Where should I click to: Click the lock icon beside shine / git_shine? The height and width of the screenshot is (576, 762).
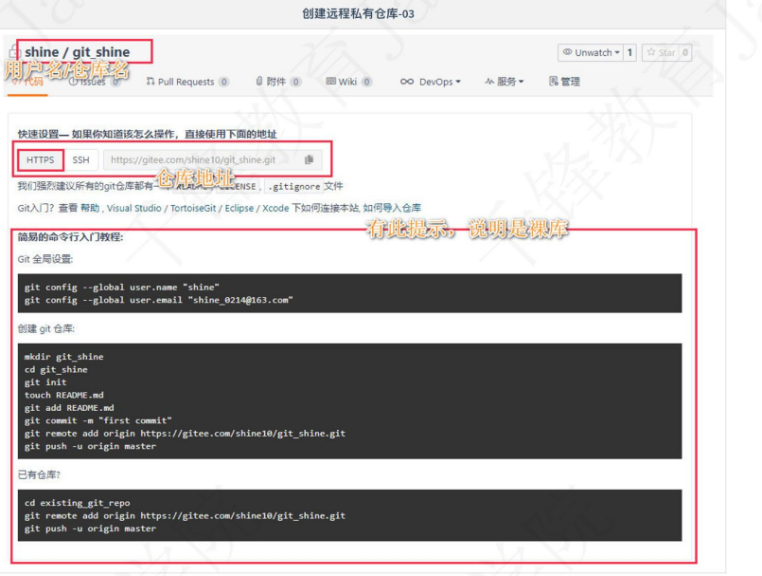pyautogui.click(x=15, y=51)
